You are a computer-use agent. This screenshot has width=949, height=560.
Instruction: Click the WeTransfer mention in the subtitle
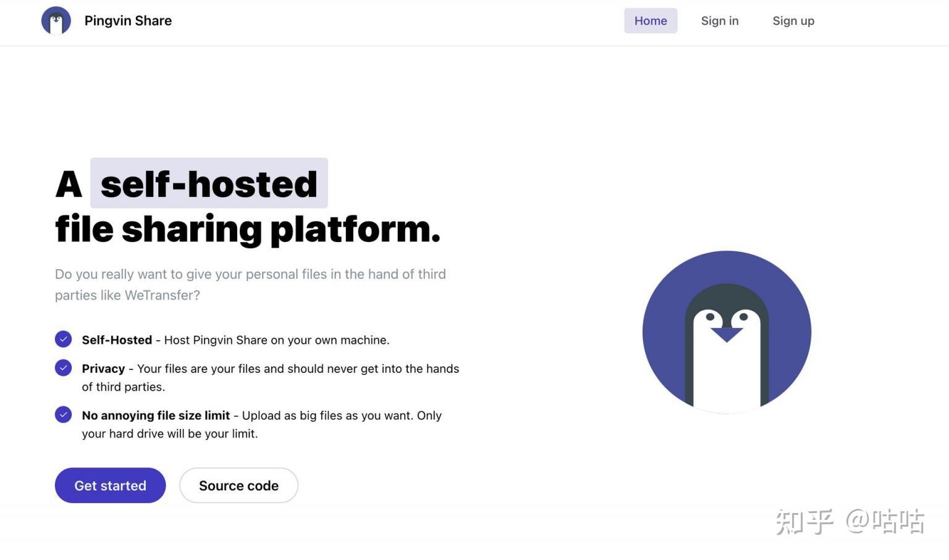coord(162,295)
